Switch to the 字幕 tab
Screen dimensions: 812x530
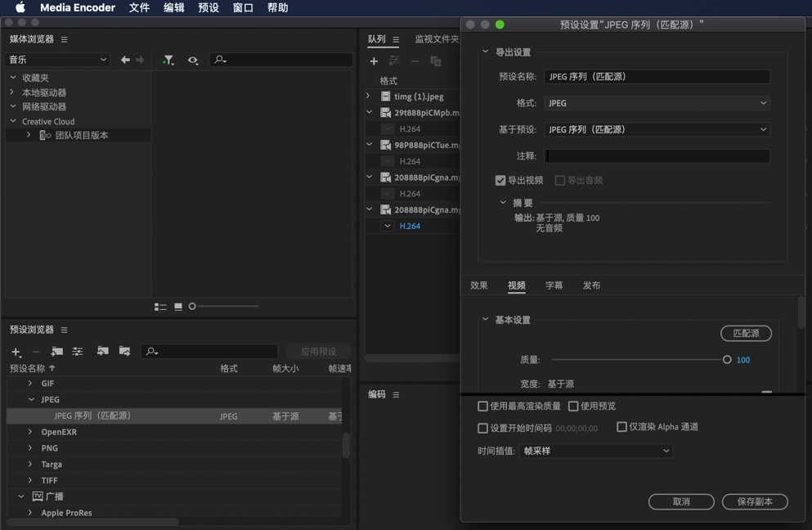[x=554, y=285]
